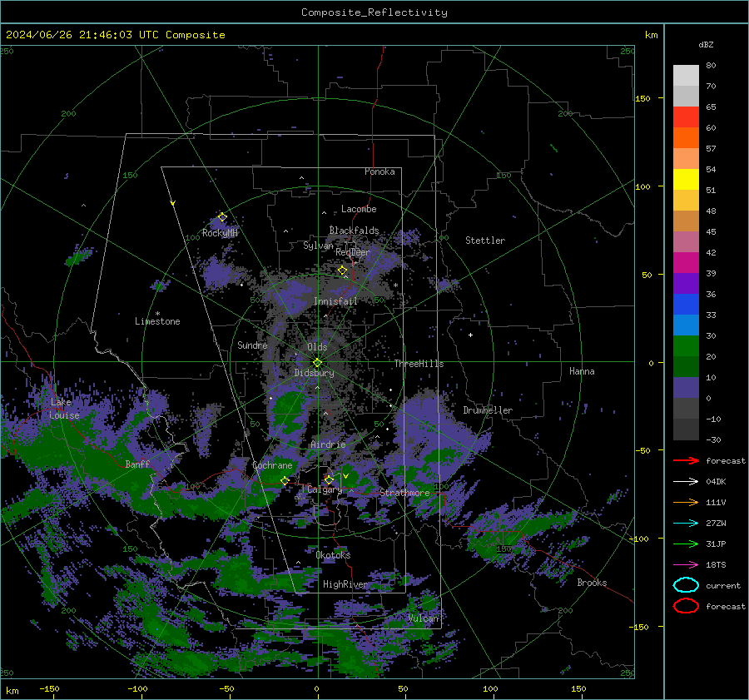Viewport: 749px width, 700px height.
Task: Click the Calgary city label
Action: pyautogui.click(x=325, y=489)
